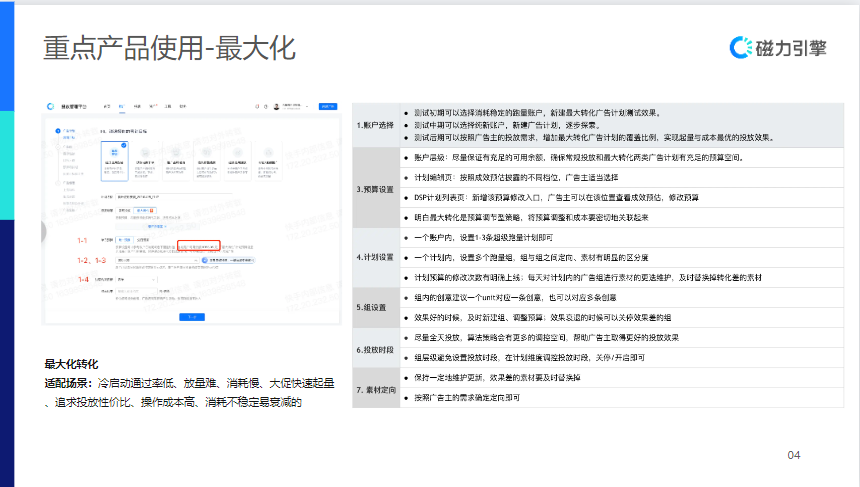Click the bullet 按照广告主的需求确定定向即可

467,398
